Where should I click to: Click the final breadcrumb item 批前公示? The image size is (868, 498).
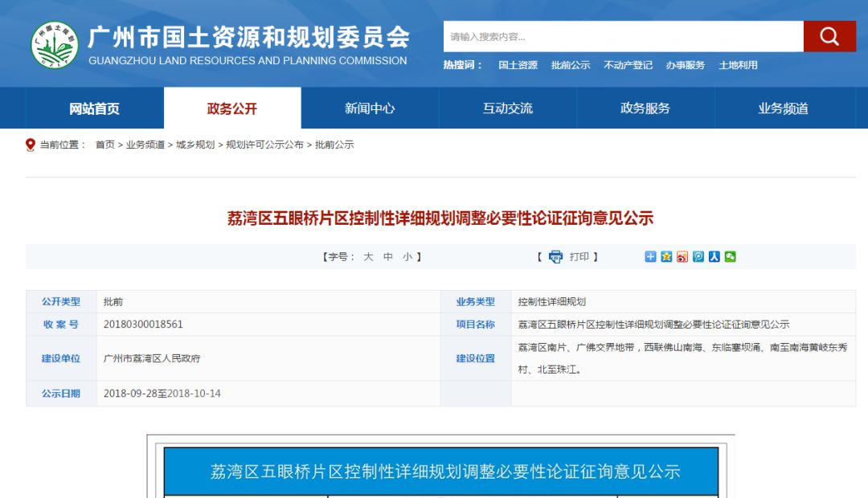(x=334, y=145)
